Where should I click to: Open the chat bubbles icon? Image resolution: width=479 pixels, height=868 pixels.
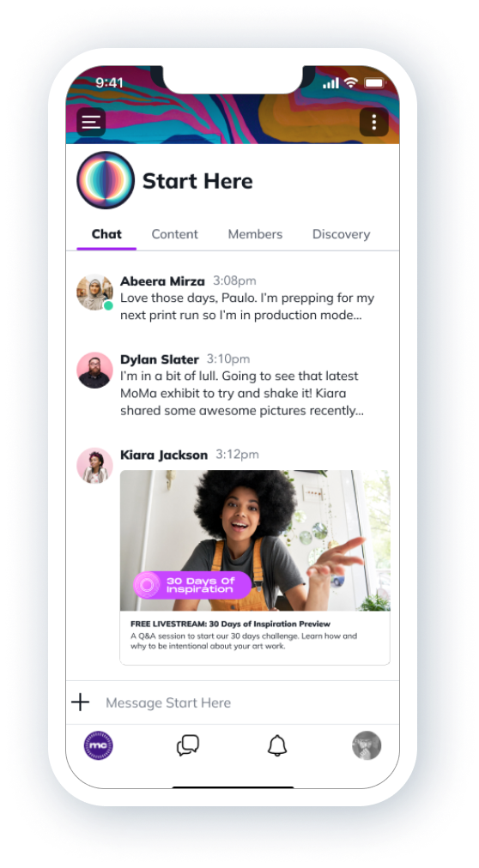[188, 745]
